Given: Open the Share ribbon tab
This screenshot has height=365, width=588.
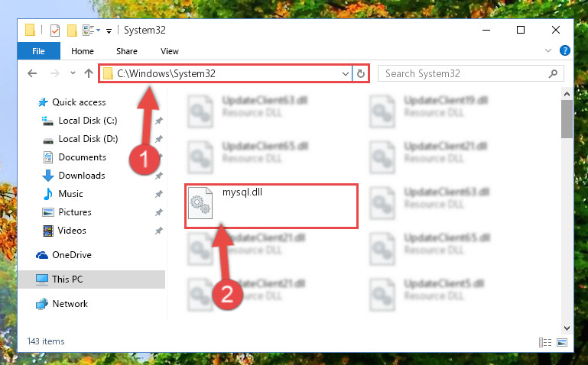Looking at the screenshot, I should 127,51.
